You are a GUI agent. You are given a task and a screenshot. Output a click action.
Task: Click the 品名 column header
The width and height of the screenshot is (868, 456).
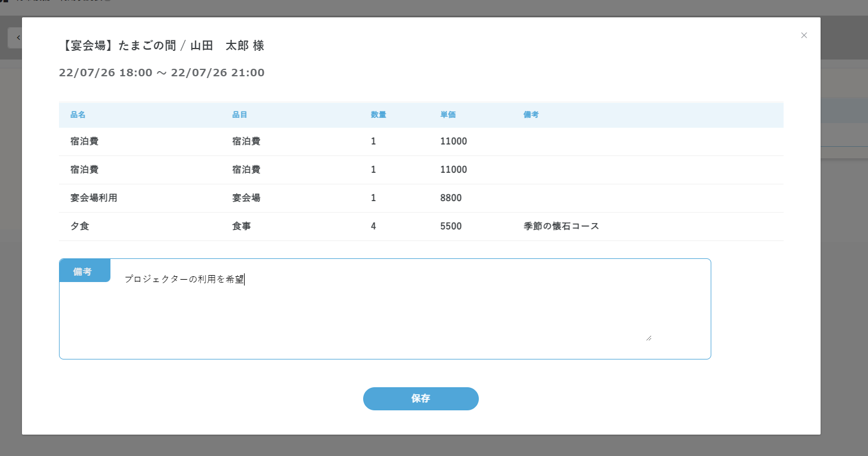78,115
